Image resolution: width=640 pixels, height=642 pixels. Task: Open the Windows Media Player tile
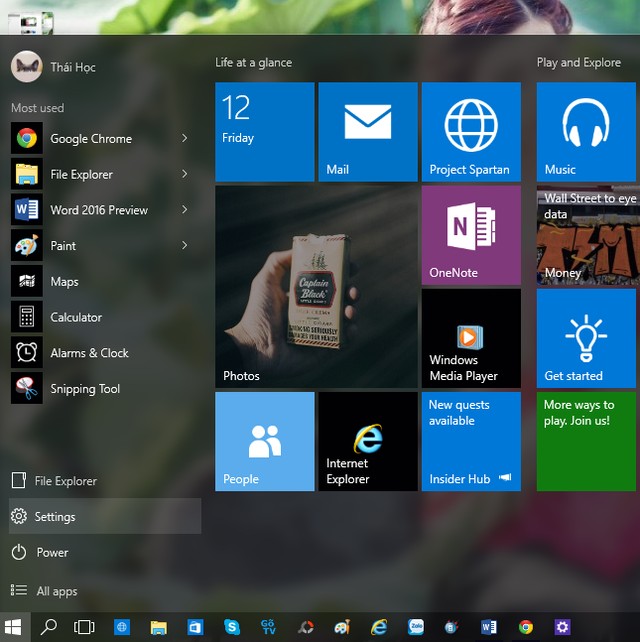(471, 338)
